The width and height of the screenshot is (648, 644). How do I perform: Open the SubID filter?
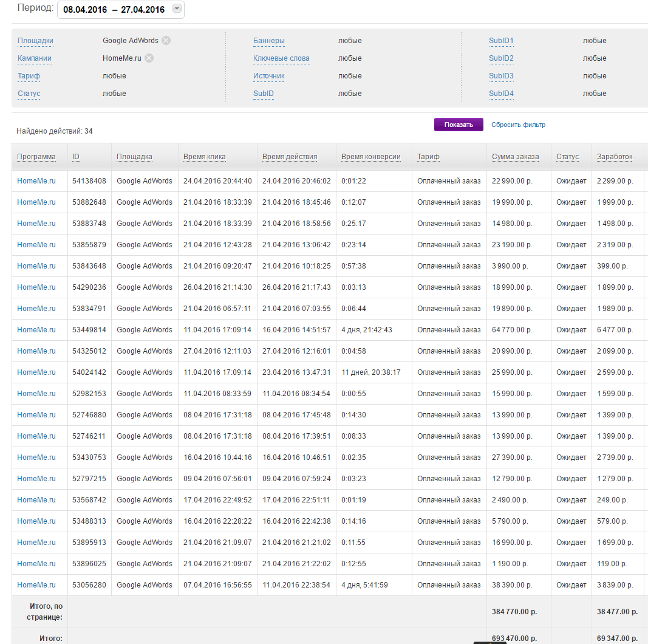click(x=263, y=94)
